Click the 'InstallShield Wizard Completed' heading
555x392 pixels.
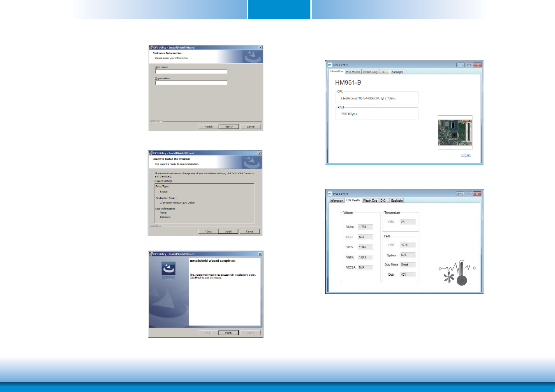click(213, 261)
